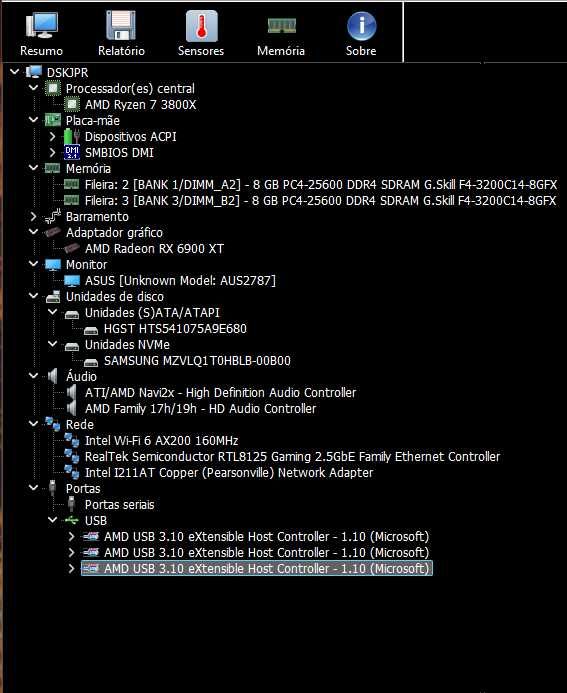Open the Sensores thermometer icon
Viewport: 567px width, 693px height.
[201, 26]
